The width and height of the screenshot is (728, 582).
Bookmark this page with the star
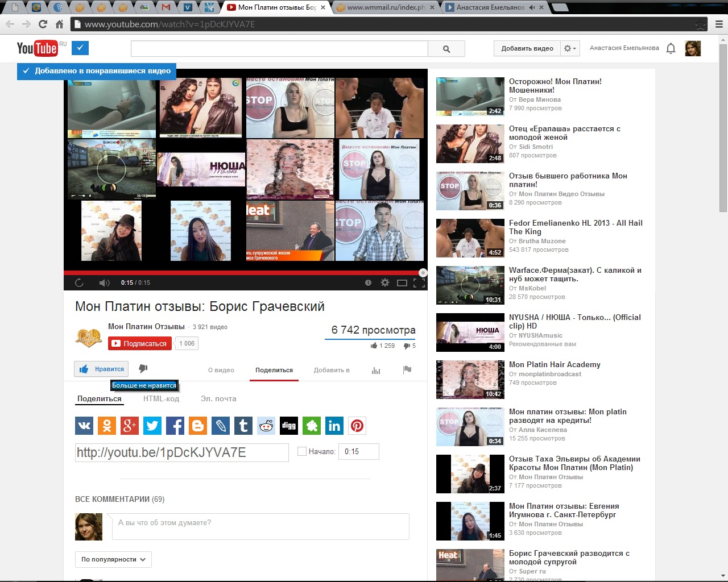pos(701,24)
